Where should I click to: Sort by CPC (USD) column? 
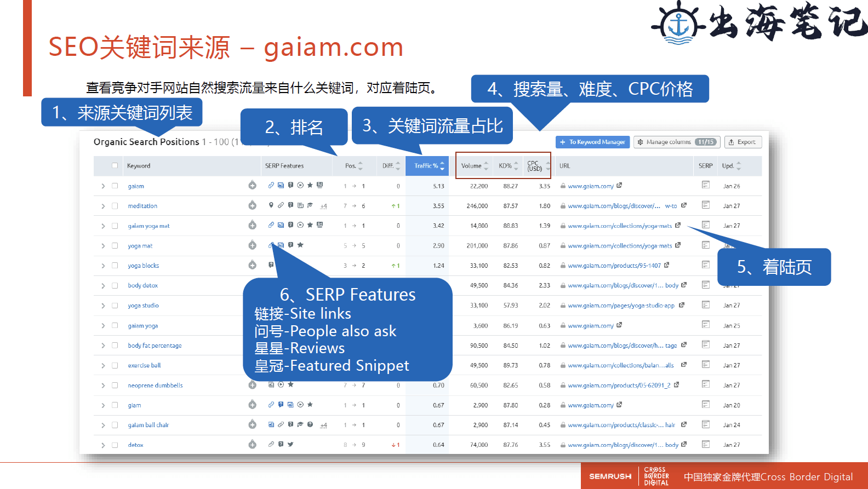point(538,165)
